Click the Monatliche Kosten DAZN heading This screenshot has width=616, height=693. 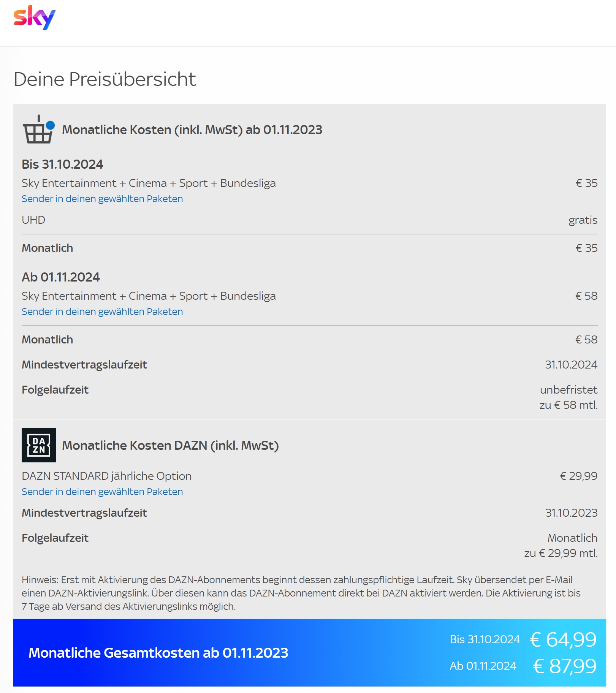(x=170, y=445)
